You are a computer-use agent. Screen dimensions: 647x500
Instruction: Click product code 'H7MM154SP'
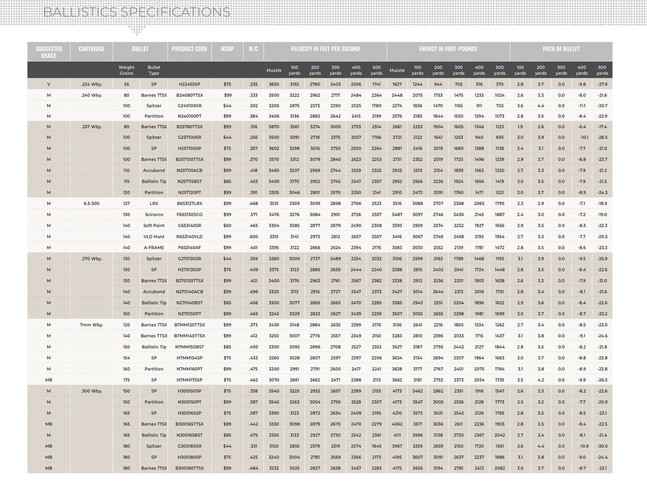click(x=189, y=358)
